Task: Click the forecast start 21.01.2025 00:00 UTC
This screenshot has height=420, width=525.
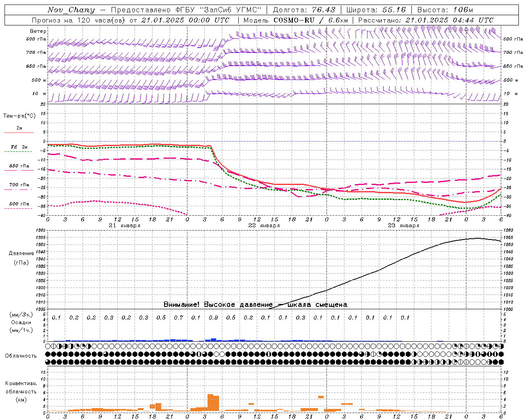Action: pyautogui.click(x=185, y=20)
